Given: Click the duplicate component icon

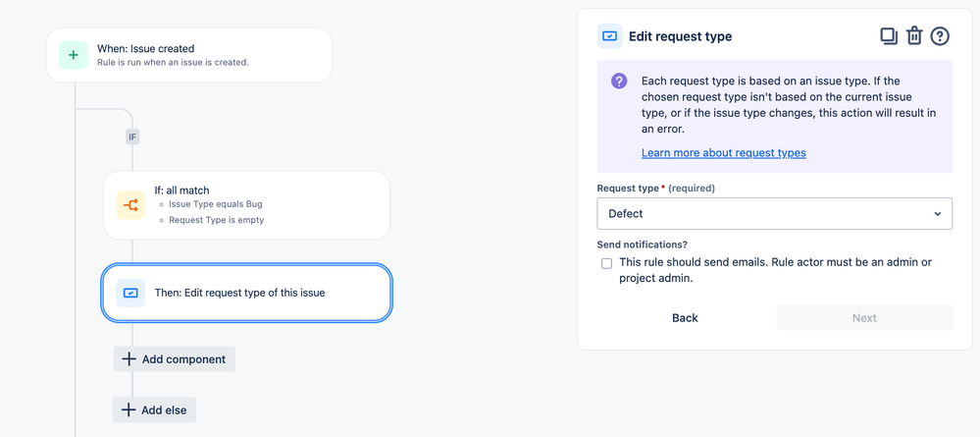Looking at the screenshot, I should pyautogui.click(x=889, y=36).
